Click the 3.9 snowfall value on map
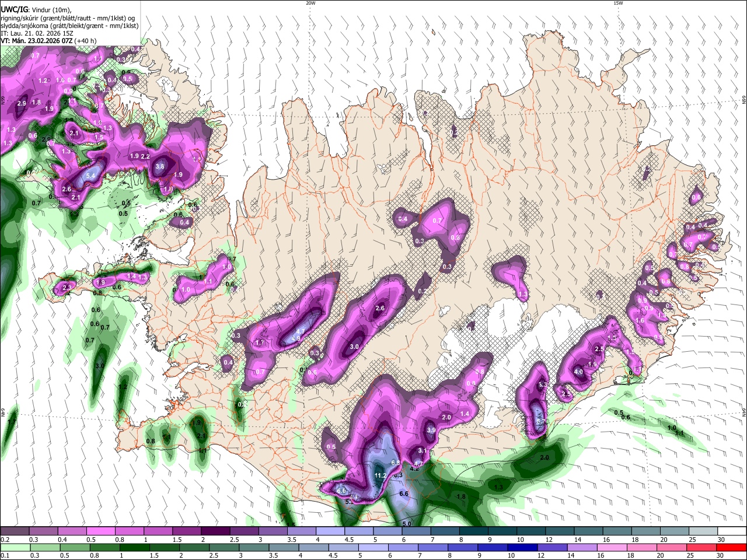Viewport: 747px width, 560px height. pyautogui.click(x=431, y=430)
